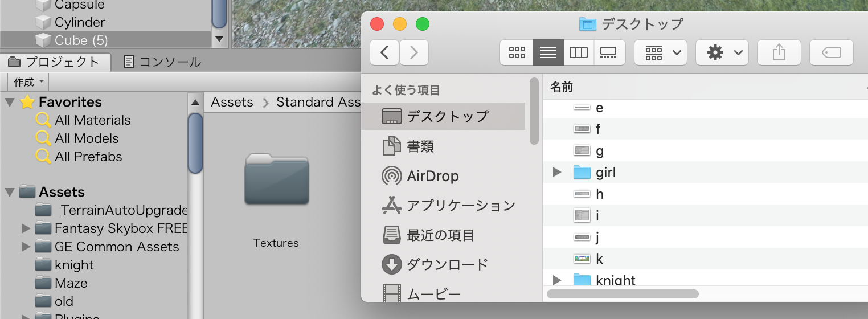The width and height of the screenshot is (868, 319).
Task: Open the Finder gear action menu
Action: [x=722, y=52]
